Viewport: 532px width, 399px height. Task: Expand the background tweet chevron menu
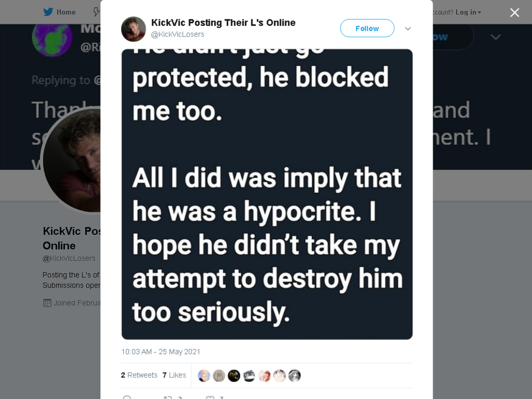click(x=496, y=37)
